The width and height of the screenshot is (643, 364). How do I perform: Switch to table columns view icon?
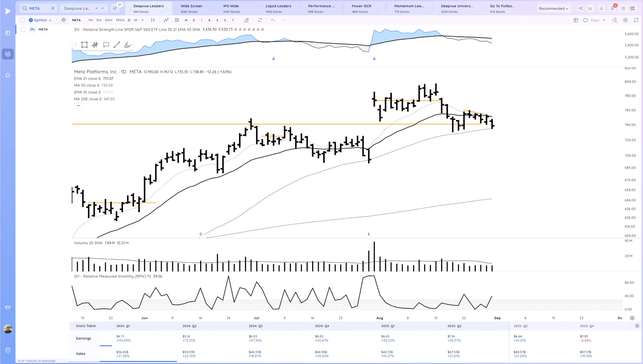pos(632,8)
